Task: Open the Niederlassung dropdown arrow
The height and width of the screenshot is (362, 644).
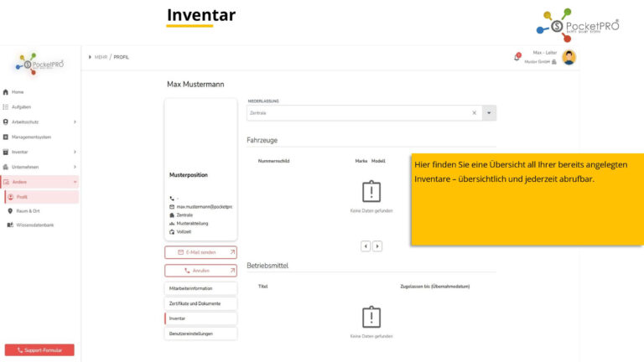Action: (x=490, y=112)
